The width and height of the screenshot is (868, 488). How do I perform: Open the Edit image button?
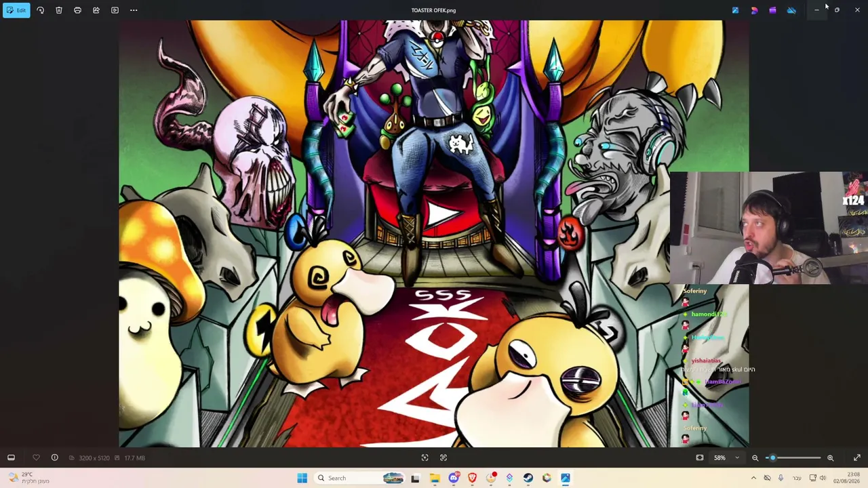point(16,10)
